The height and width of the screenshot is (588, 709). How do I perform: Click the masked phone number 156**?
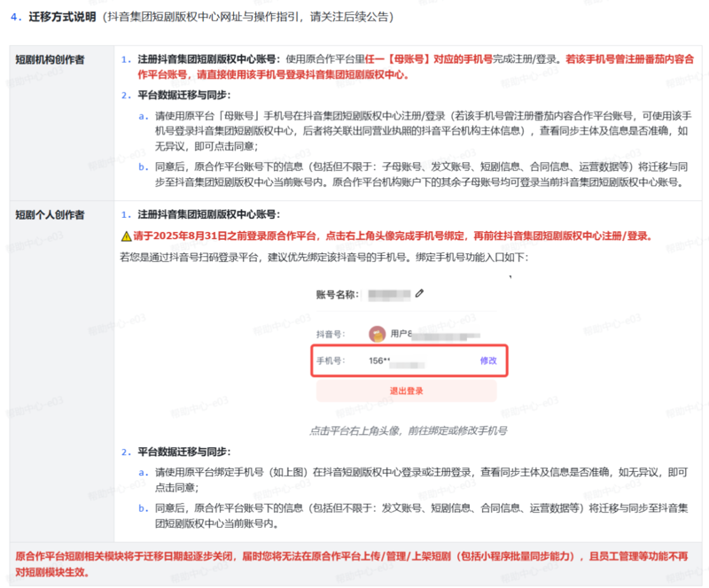[379, 361]
